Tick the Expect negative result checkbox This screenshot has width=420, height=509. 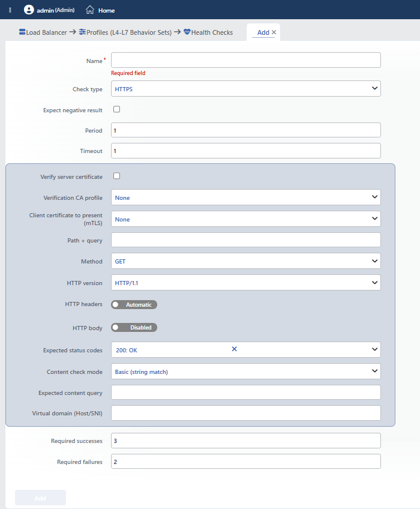pyautogui.click(x=116, y=109)
